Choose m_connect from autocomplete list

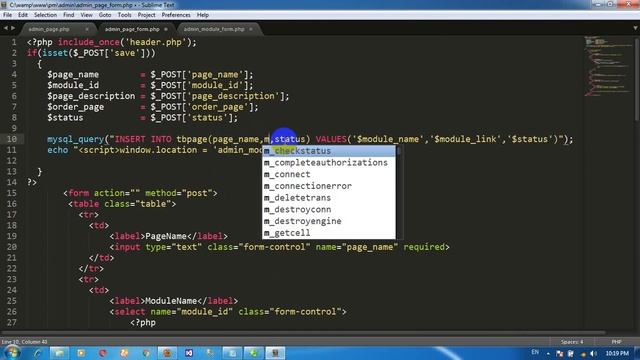pyautogui.click(x=329, y=174)
